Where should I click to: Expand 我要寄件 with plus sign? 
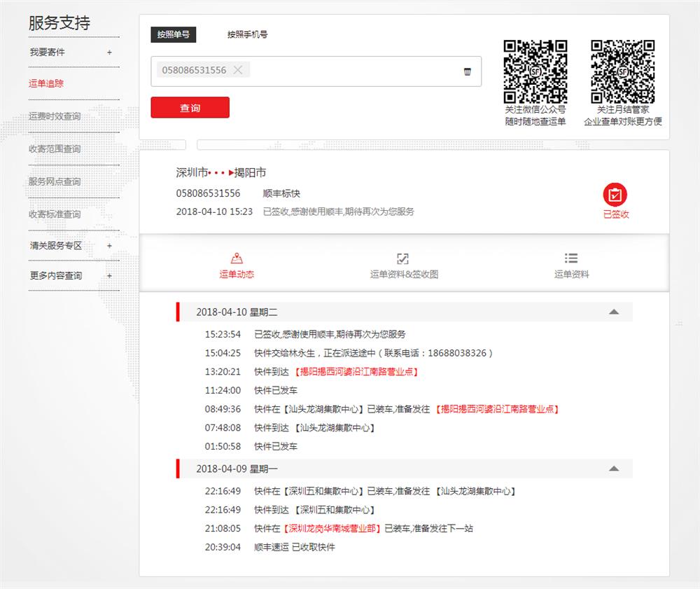point(109,53)
